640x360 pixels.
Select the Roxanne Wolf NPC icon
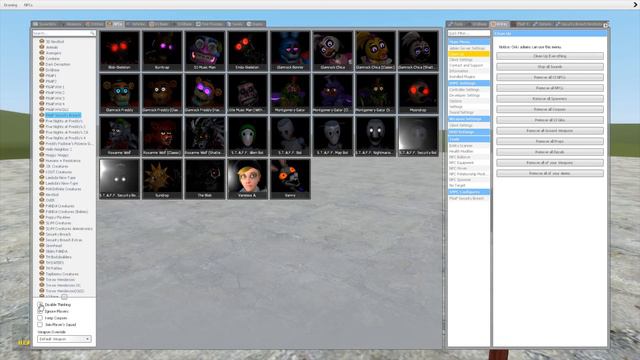tap(119, 136)
